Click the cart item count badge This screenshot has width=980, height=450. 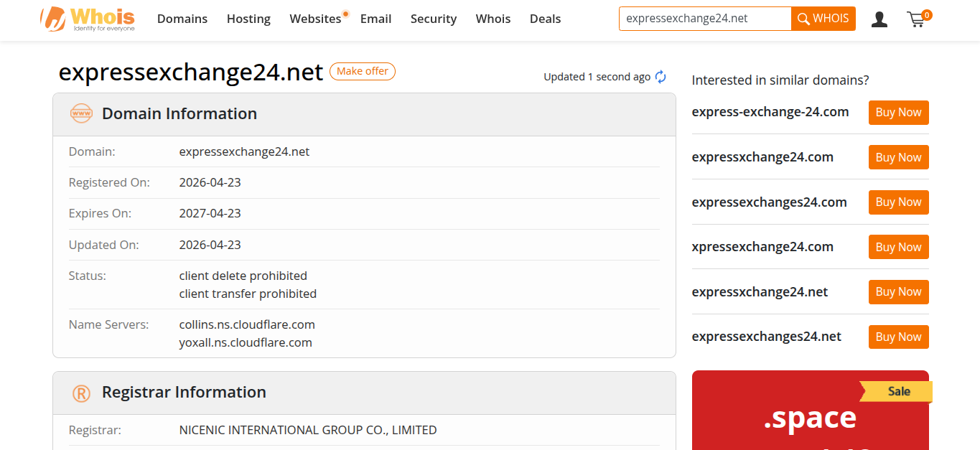tap(927, 15)
